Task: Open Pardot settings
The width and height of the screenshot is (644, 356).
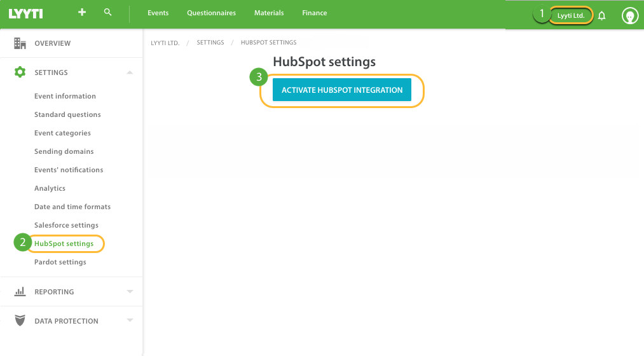Action: pos(60,262)
